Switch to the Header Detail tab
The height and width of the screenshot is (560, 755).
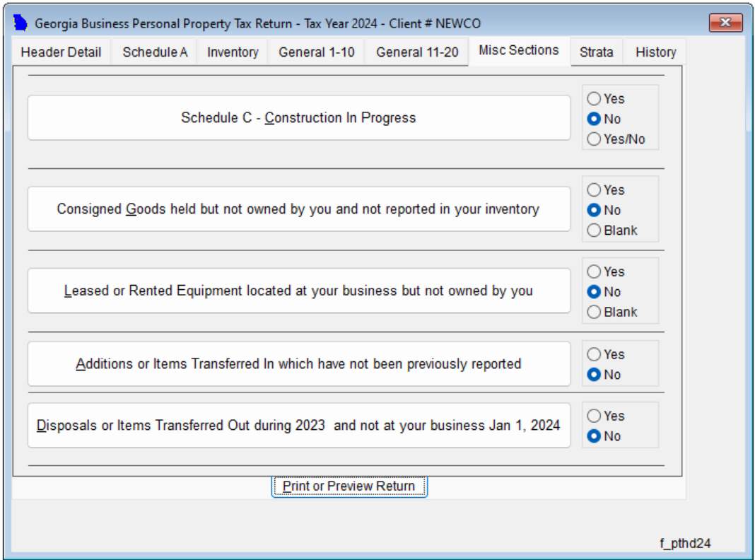[x=61, y=52]
